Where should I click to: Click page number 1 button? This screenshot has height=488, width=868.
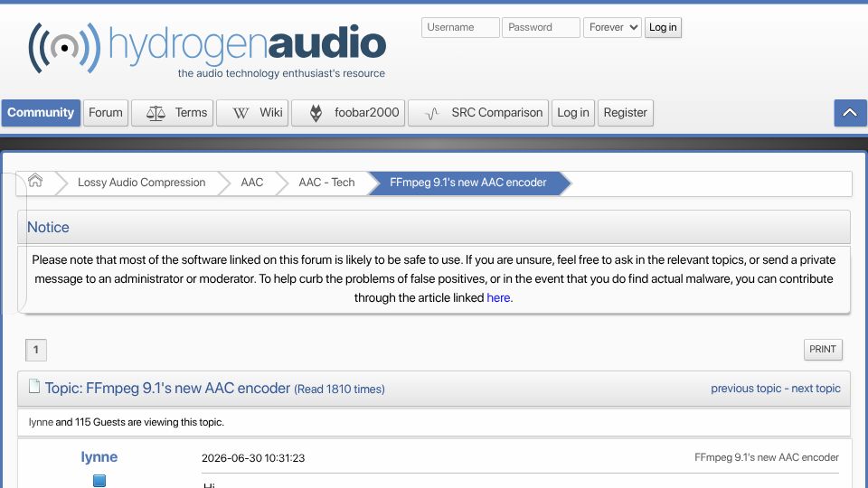pos(36,350)
